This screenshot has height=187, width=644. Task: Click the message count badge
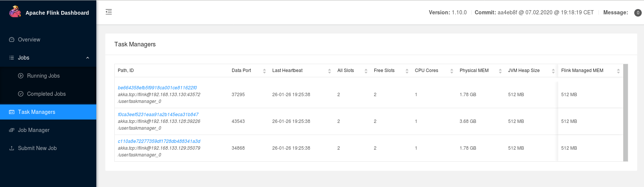(638, 13)
